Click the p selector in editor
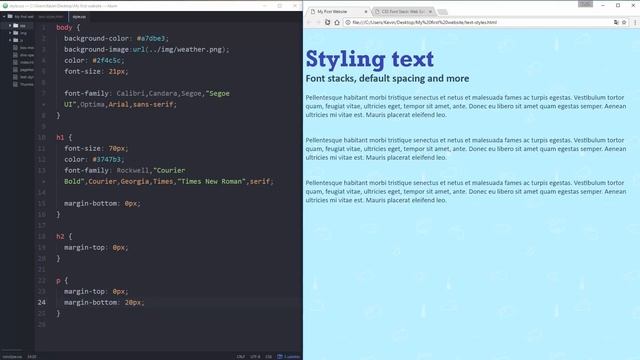 click(58, 280)
